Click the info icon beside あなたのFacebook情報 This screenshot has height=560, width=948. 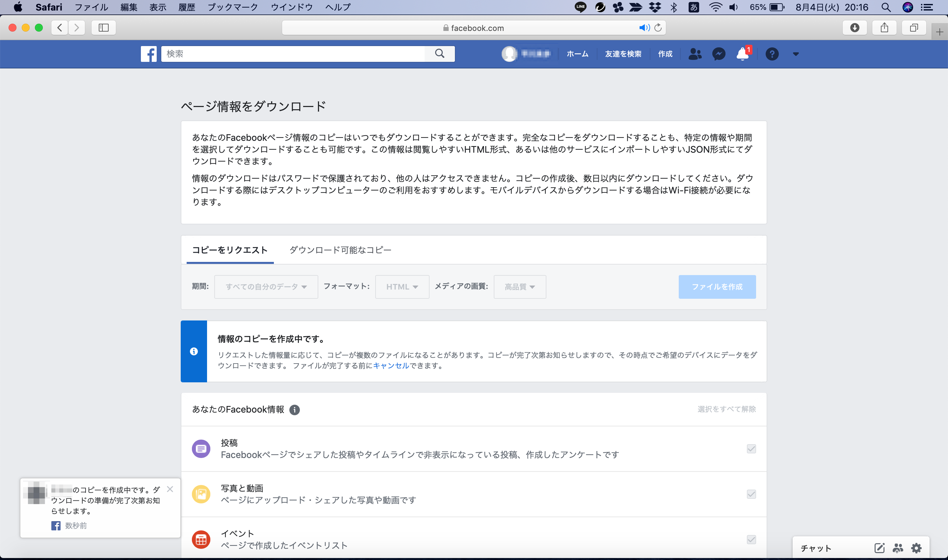pyautogui.click(x=295, y=410)
